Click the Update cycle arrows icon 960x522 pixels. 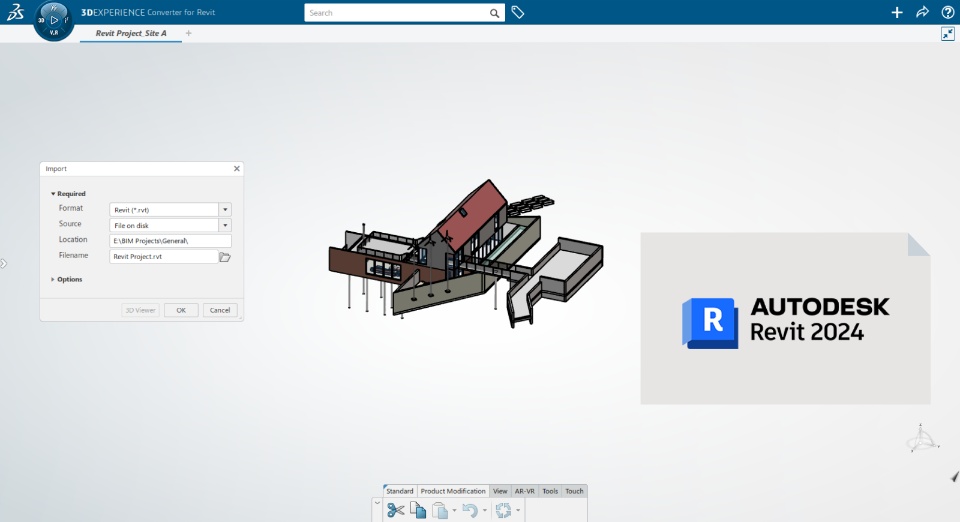coord(503,510)
